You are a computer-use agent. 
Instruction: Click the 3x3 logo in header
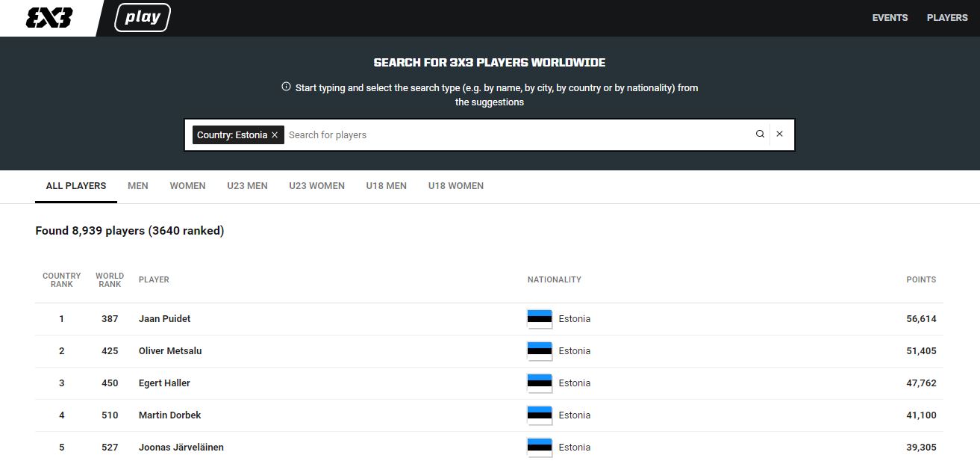click(x=49, y=18)
